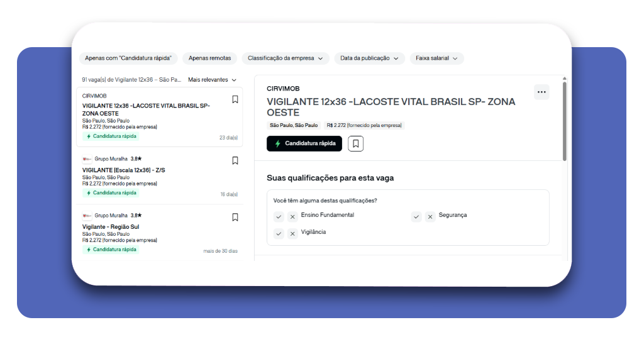The height and width of the screenshot is (337, 644).
Task: Open Vigilante - Região Sul listing title
Action: point(111,226)
